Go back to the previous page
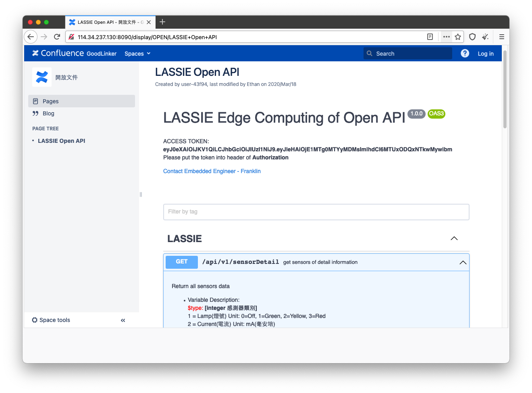 (x=31, y=37)
